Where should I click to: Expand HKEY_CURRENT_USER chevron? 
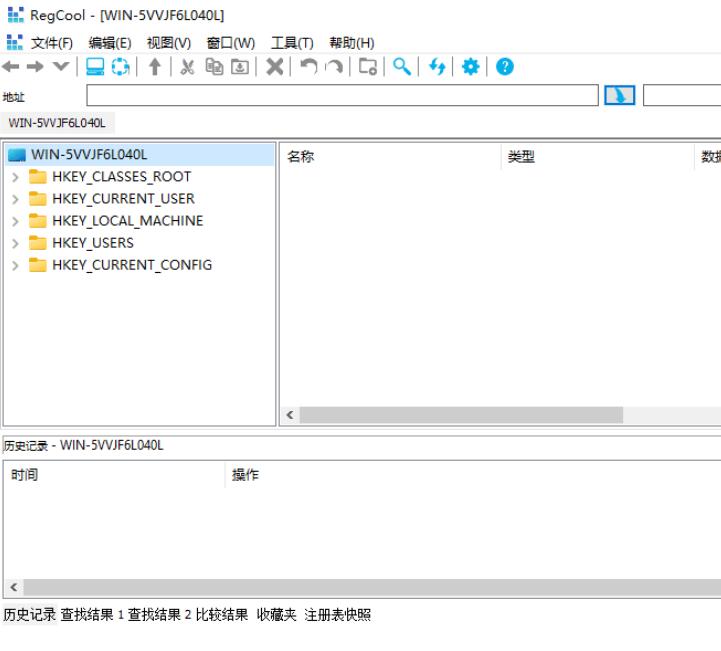tap(15, 199)
